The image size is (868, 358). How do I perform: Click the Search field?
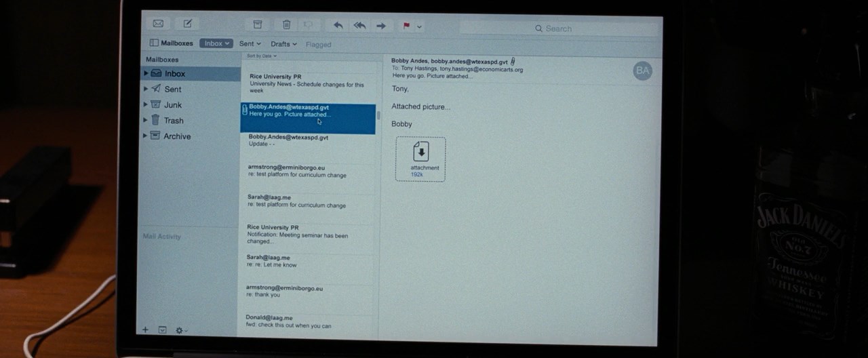click(x=559, y=28)
